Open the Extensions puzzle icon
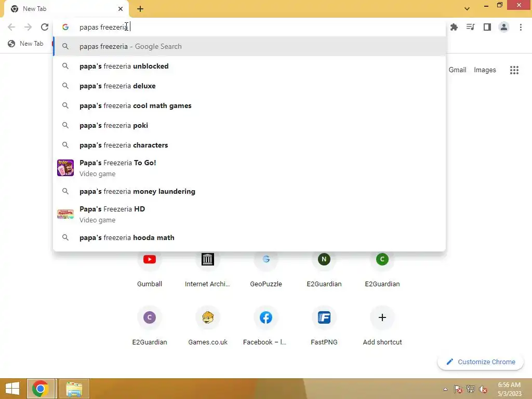The width and height of the screenshot is (532, 399). [454, 27]
